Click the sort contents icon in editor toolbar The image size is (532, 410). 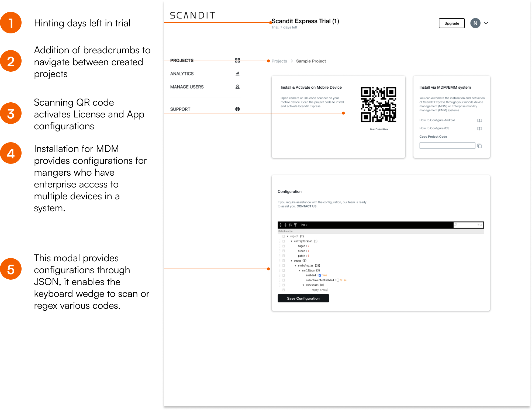[290, 225]
